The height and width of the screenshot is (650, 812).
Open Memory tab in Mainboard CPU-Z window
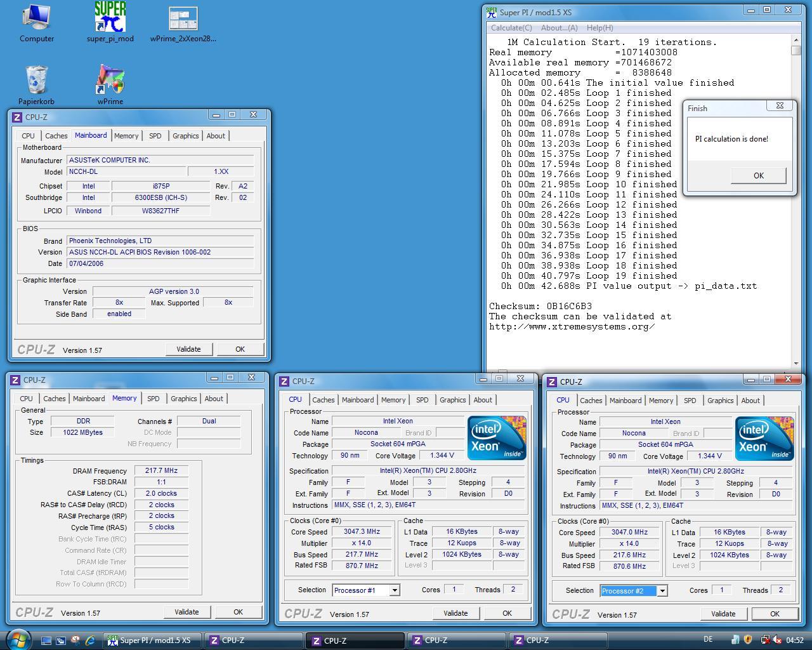(x=126, y=136)
